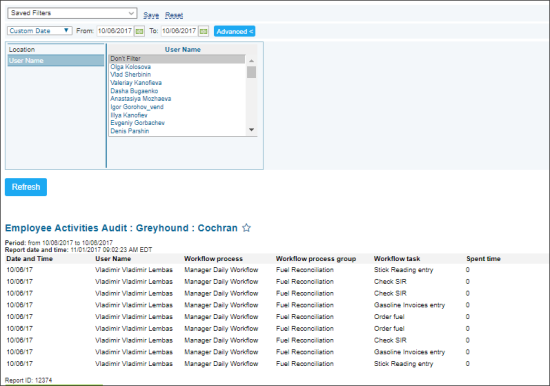Open the Custom Date period dropdown

click(x=40, y=31)
